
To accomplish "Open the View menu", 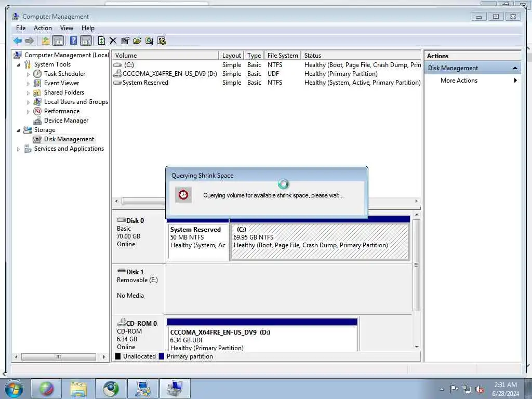I will point(66,28).
